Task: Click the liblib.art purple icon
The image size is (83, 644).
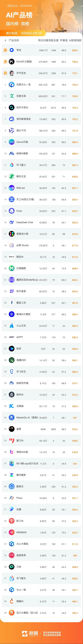Action: pos(11,188)
